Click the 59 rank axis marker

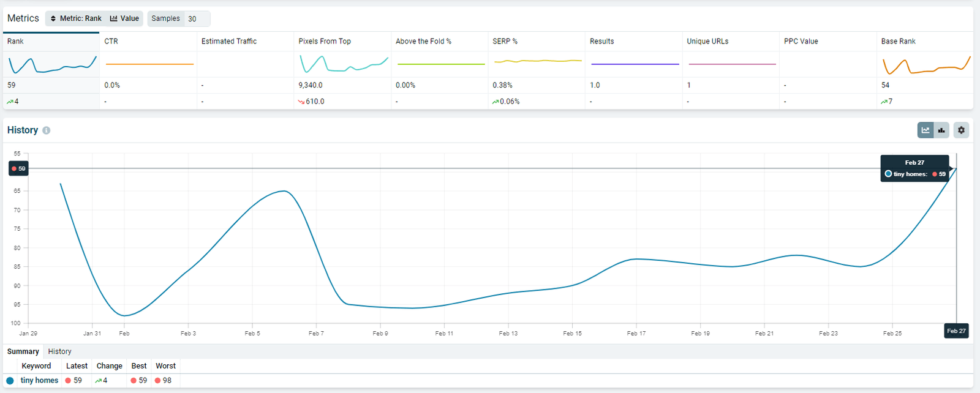click(x=18, y=168)
